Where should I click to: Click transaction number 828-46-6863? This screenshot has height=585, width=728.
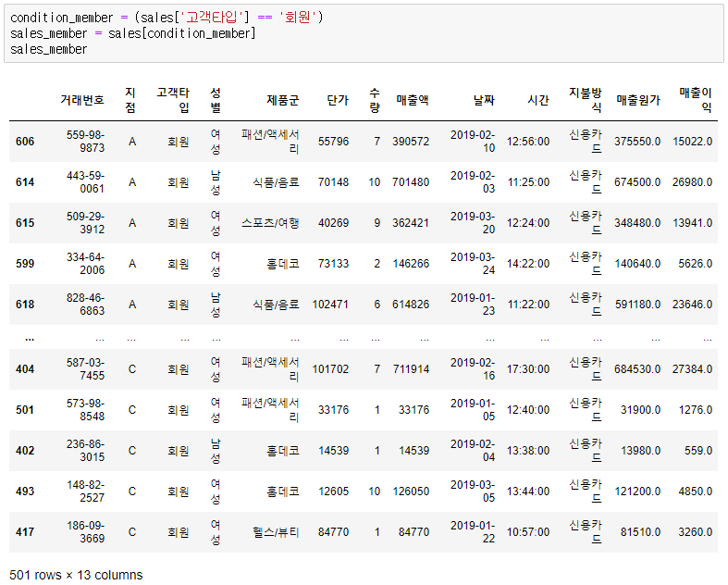tap(85, 305)
